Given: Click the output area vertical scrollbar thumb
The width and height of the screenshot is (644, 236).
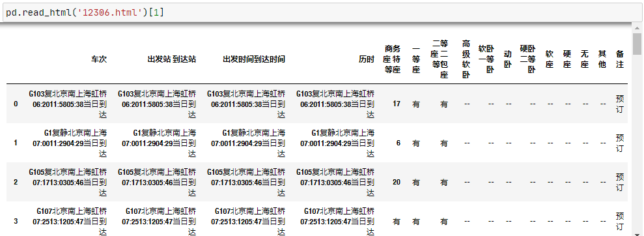Looking at the screenshot, I should pyautogui.click(x=637, y=44).
